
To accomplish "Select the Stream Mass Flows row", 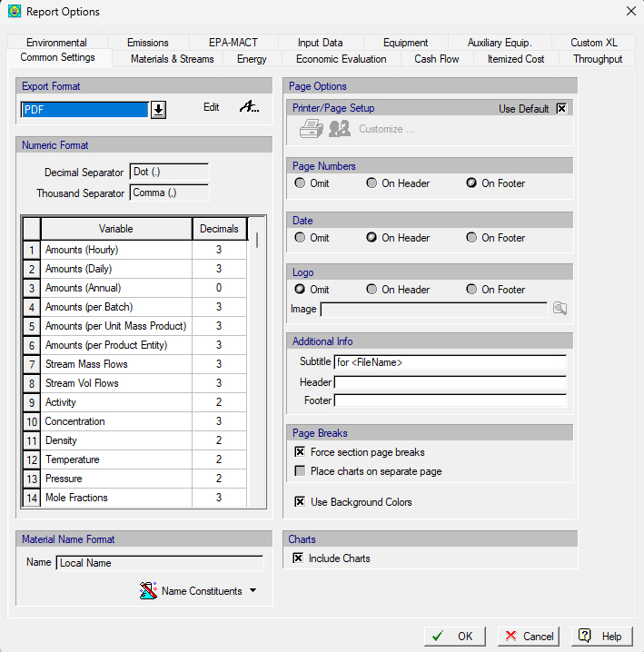I will coord(135,364).
